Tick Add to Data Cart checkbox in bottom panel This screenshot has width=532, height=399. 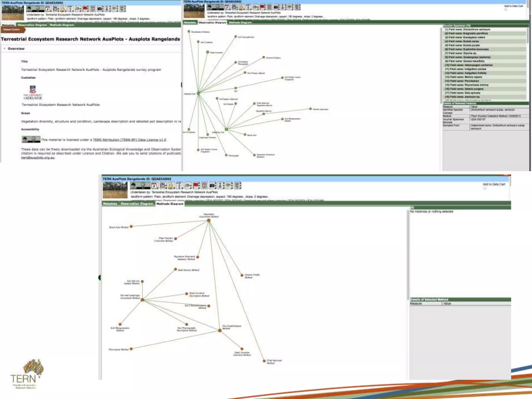pos(485,188)
